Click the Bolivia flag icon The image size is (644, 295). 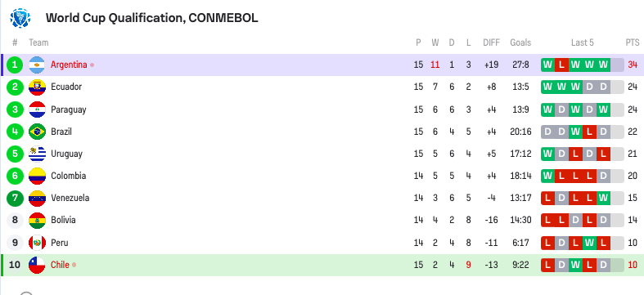(x=37, y=221)
